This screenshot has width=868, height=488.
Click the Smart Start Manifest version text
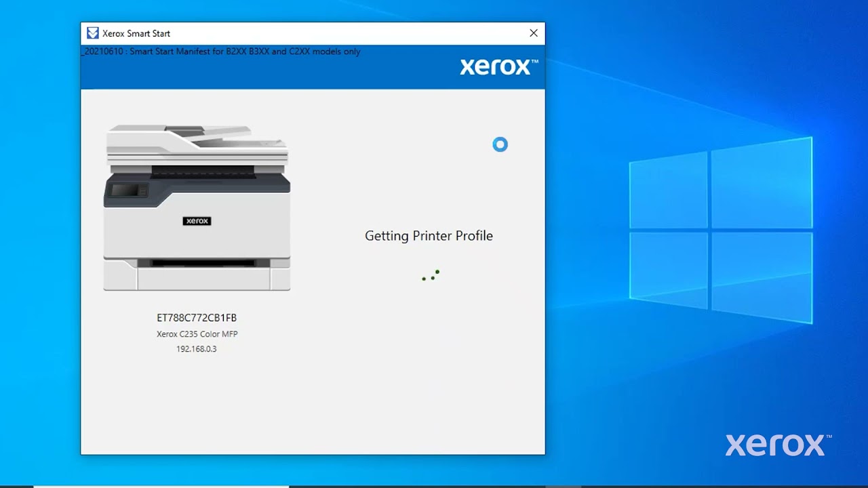[221, 52]
